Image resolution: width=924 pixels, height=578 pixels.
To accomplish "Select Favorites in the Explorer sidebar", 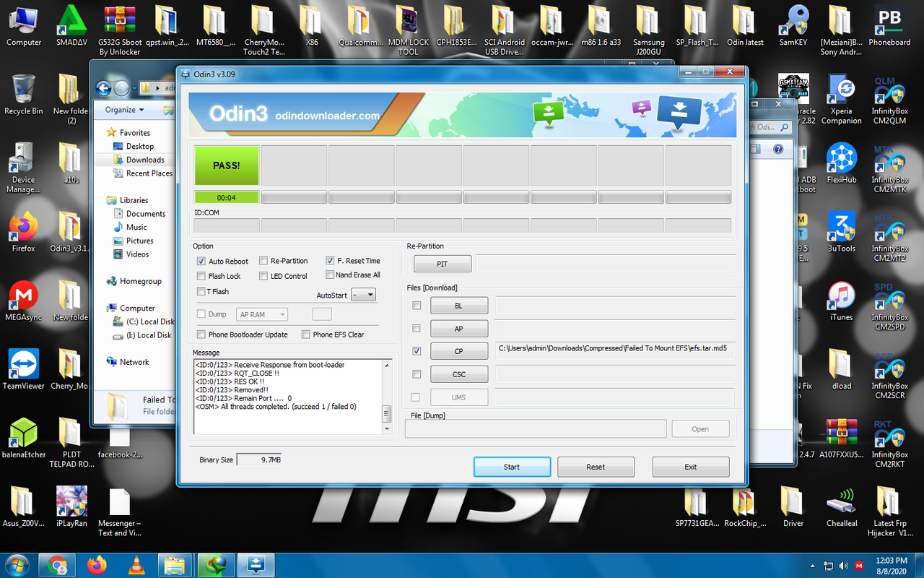I will tap(134, 133).
